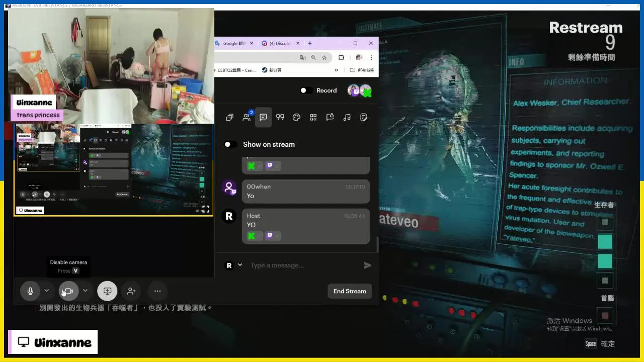Click the translate page icon in address bar

pyautogui.click(x=302, y=57)
